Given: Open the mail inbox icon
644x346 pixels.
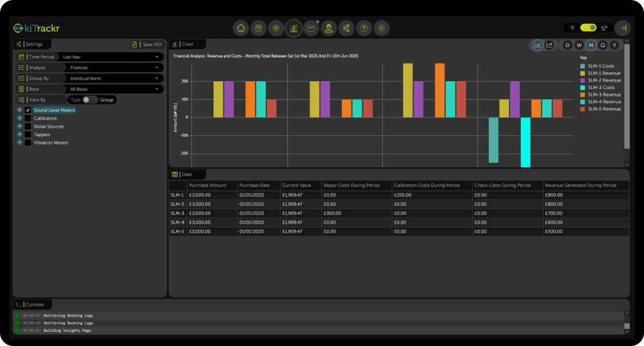Looking at the screenshot, I should 311,28.
